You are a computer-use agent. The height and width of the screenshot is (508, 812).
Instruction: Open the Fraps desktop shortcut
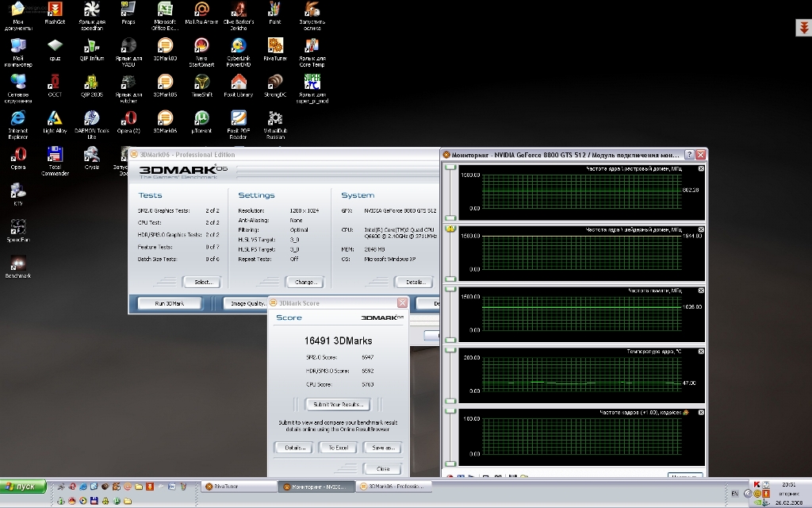[128, 10]
